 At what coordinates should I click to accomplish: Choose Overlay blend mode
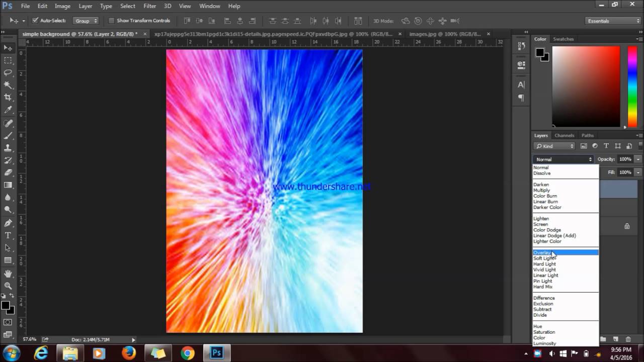[566, 252]
